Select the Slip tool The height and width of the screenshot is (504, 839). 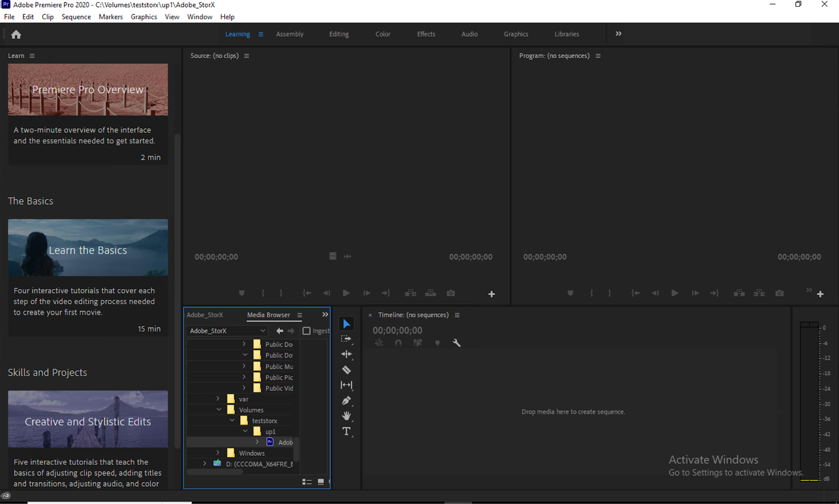pyautogui.click(x=346, y=385)
